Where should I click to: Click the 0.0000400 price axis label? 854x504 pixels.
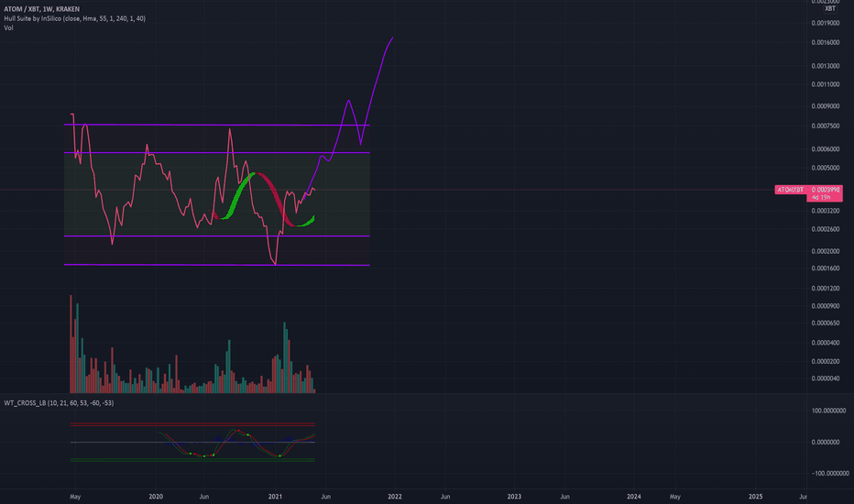pos(825,343)
